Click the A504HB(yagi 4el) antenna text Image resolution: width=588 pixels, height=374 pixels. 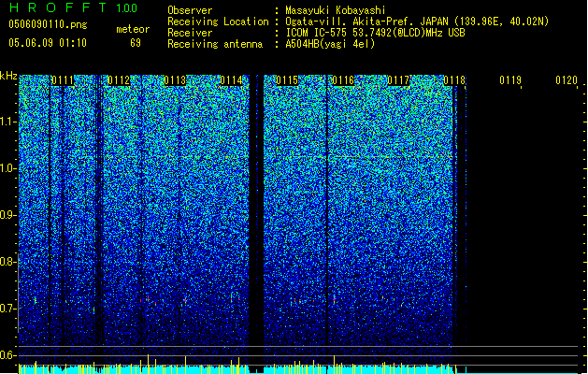(330, 44)
